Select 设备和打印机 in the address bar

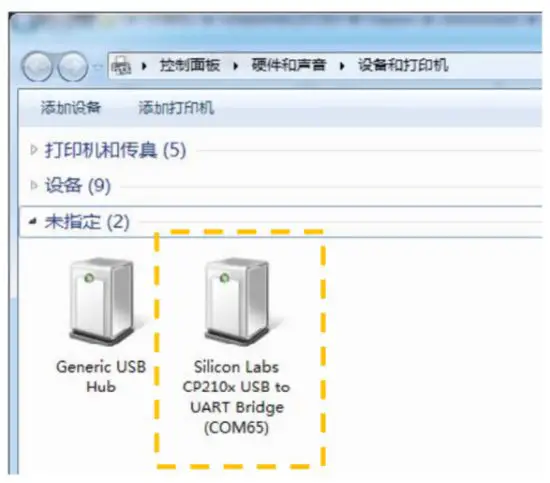(x=403, y=65)
